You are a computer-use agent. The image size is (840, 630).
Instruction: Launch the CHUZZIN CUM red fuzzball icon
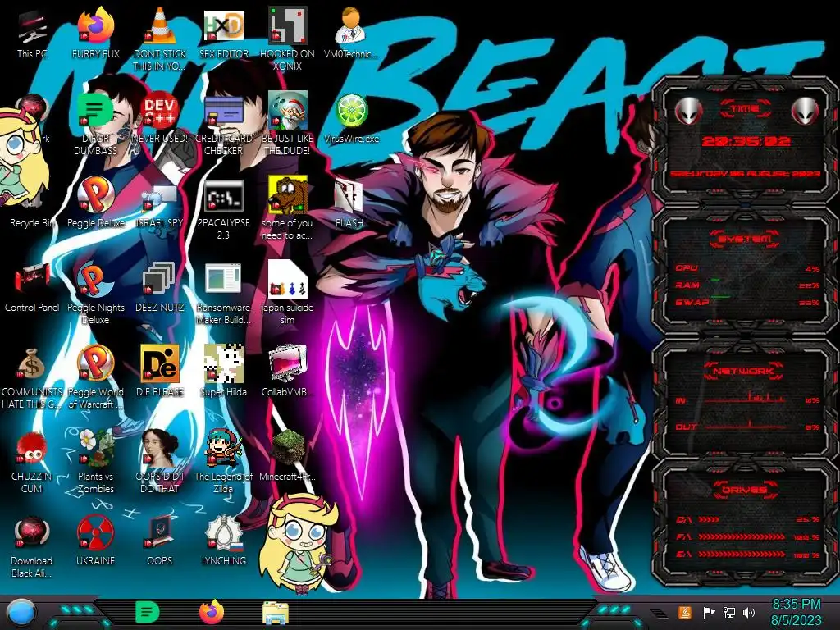[x=32, y=449]
